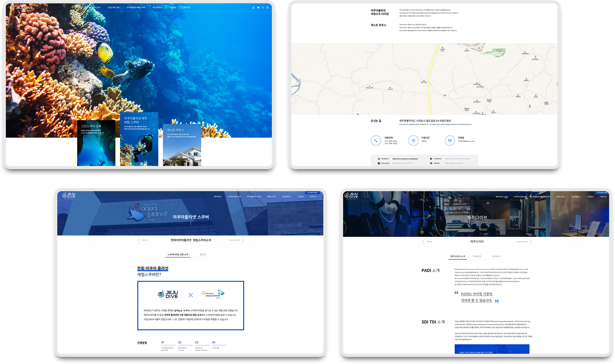Open 가격안내 menu on 제주다이브 page header

coord(590,197)
